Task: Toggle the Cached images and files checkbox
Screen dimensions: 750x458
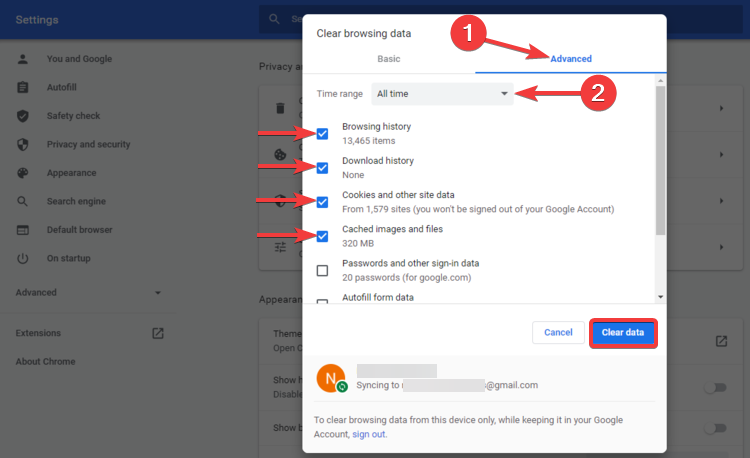Action: (322, 236)
